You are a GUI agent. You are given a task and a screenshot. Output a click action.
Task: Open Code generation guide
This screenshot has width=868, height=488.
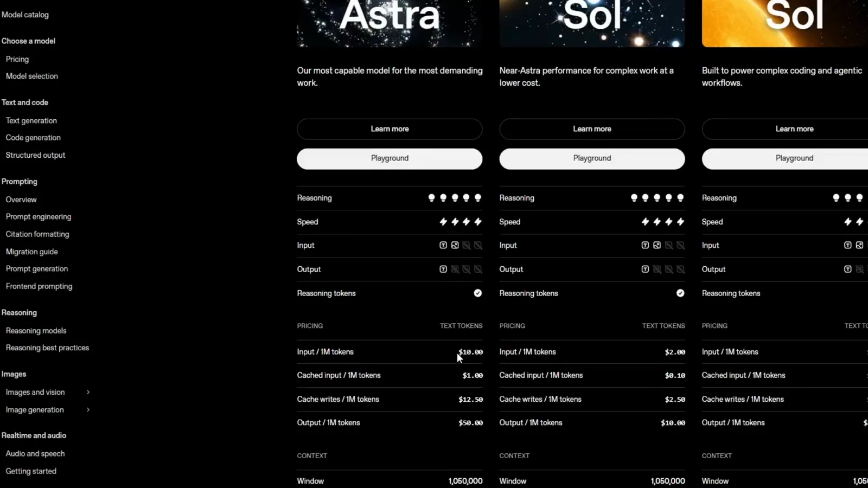pos(33,138)
